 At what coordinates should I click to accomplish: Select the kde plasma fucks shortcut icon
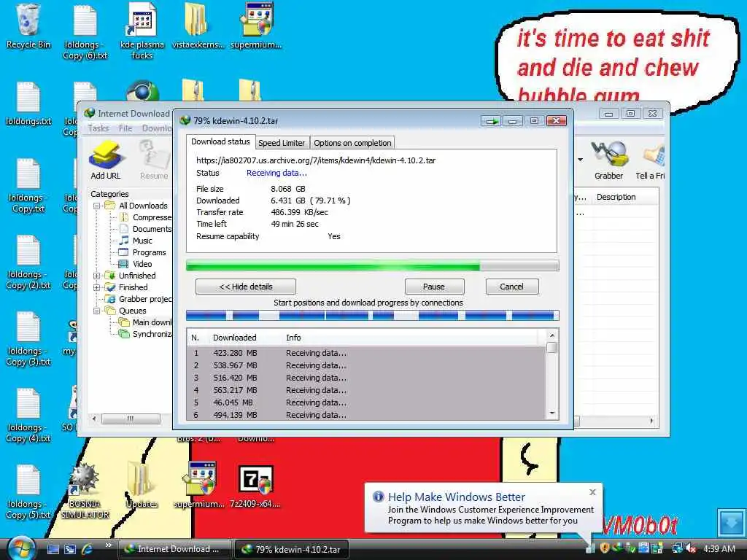coord(142,31)
